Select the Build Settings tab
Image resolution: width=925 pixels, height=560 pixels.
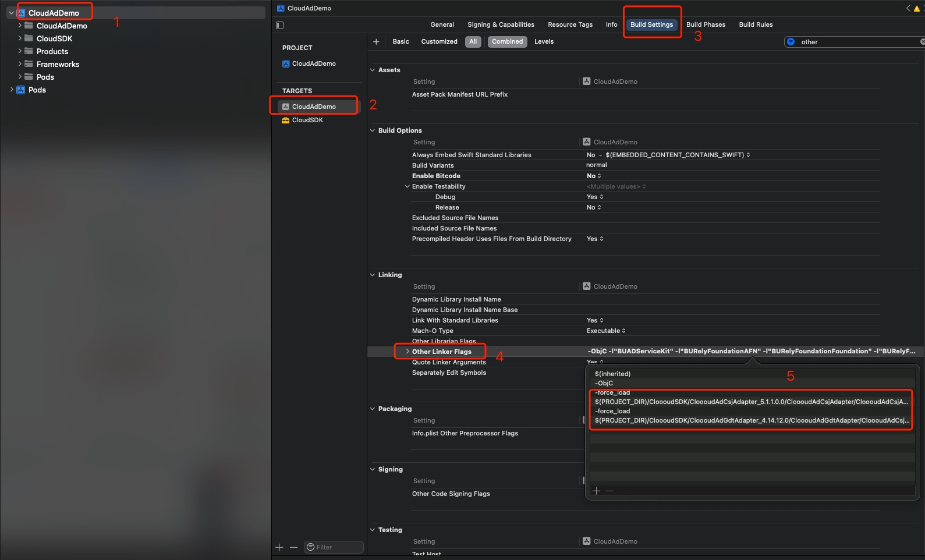pyautogui.click(x=651, y=24)
